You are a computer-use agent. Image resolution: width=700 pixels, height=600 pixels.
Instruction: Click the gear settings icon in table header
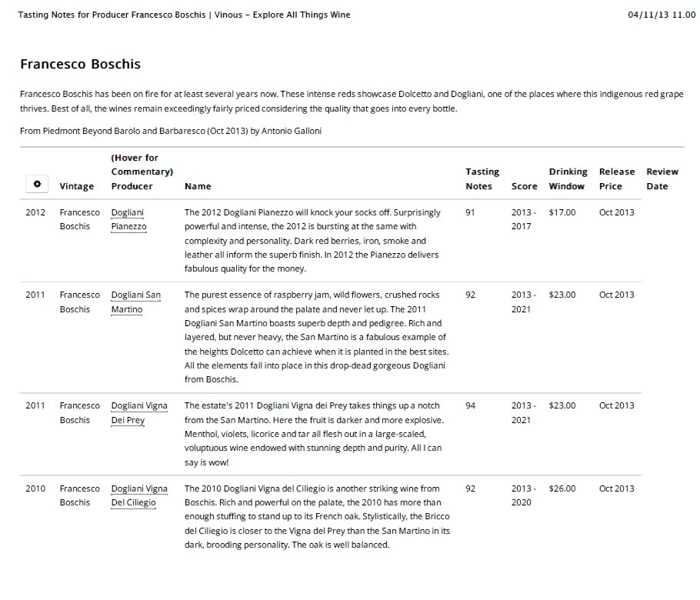pos(37,185)
